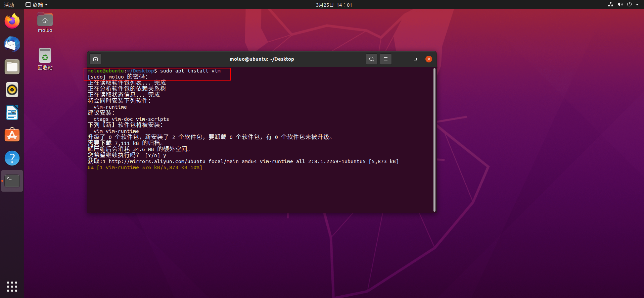This screenshot has width=644, height=298.
Task: Open Firefox from the dock
Action: pos(12,21)
